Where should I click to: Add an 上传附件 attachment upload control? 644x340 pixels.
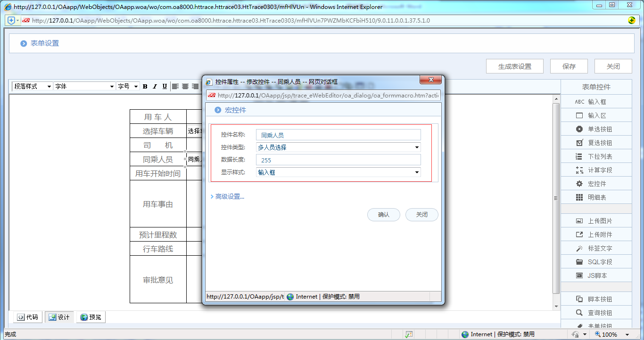(x=596, y=234)
